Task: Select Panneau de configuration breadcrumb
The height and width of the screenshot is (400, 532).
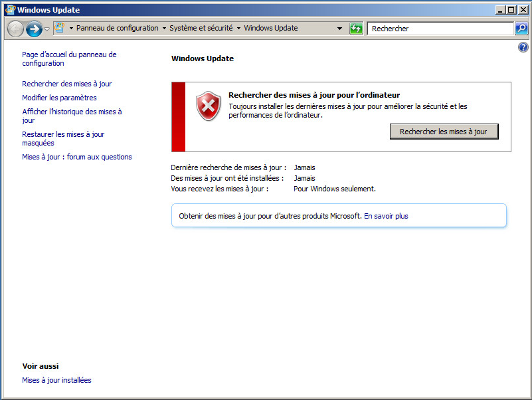Action: tap(117, 28)
